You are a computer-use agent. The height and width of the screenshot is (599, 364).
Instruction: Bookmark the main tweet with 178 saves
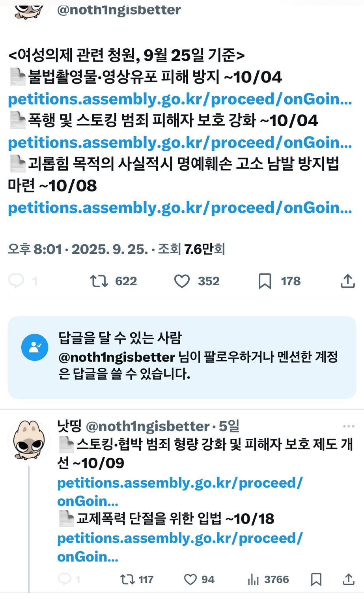[x=265, y=281]
